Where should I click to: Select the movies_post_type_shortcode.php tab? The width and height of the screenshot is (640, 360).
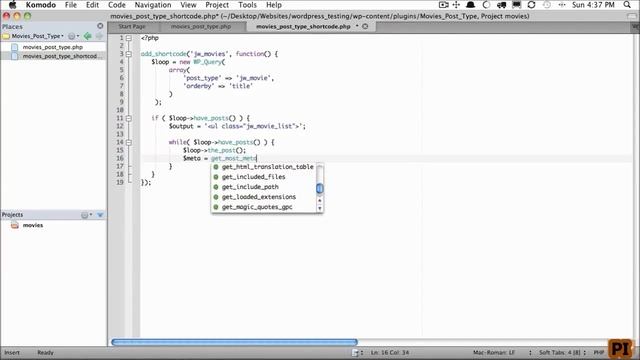[x=303, y=26]
